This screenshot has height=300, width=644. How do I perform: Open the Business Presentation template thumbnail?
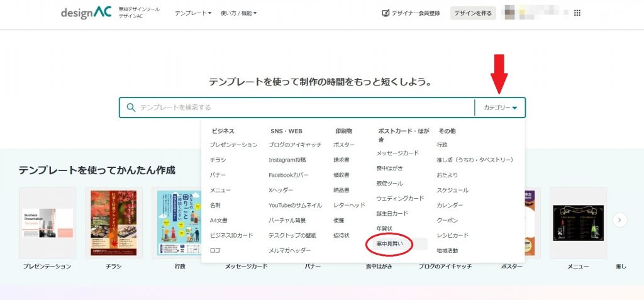tap(48, 223)
